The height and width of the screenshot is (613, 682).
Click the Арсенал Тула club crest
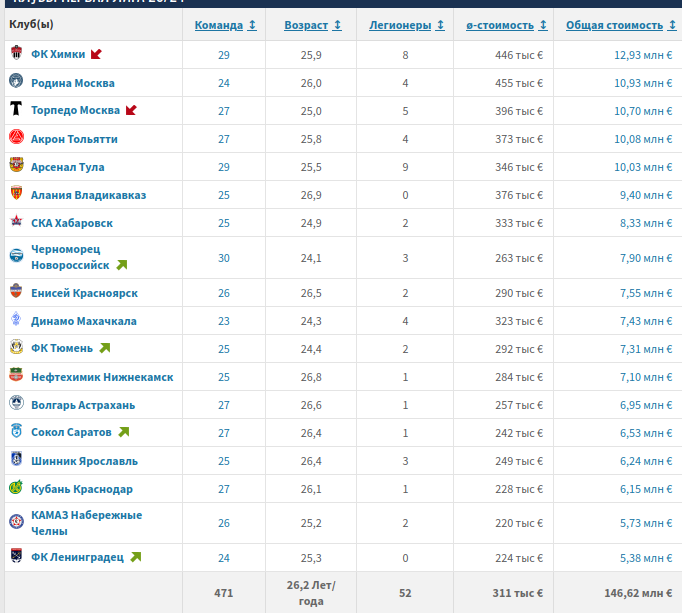coord(17,164)
